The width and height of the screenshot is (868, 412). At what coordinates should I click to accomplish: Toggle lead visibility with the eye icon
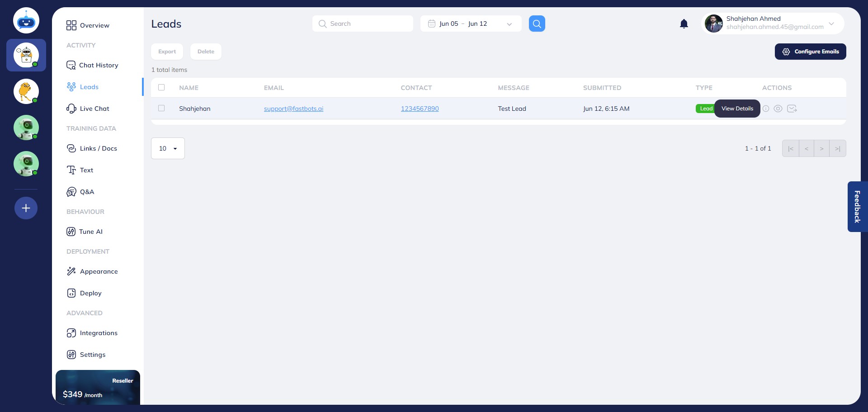(778, 109)
